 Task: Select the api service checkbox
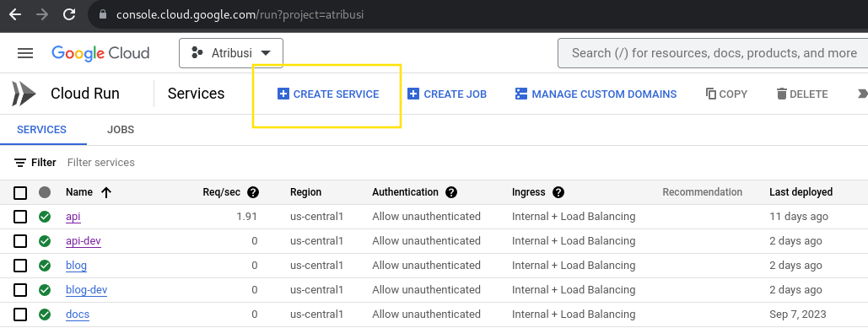[20, 217]
